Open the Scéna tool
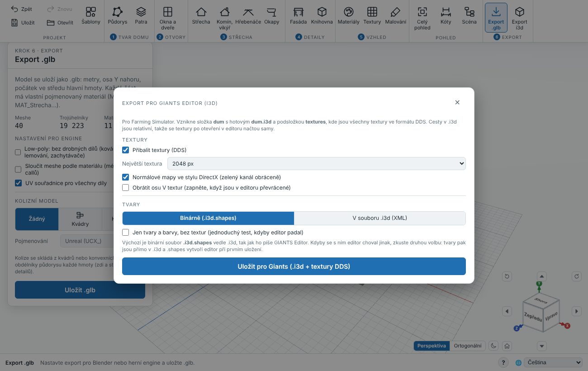This screenshot has height=371, width=588. click(x=469, y=15)
